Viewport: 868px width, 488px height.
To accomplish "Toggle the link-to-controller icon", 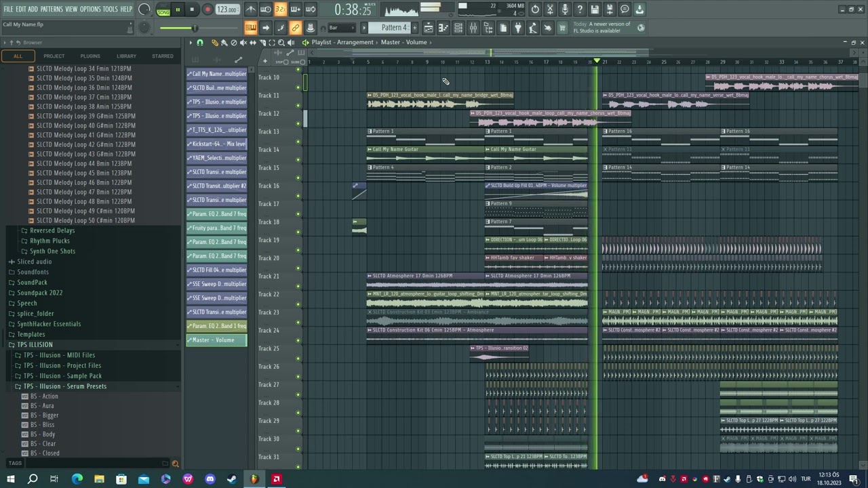I will [296, 28].
